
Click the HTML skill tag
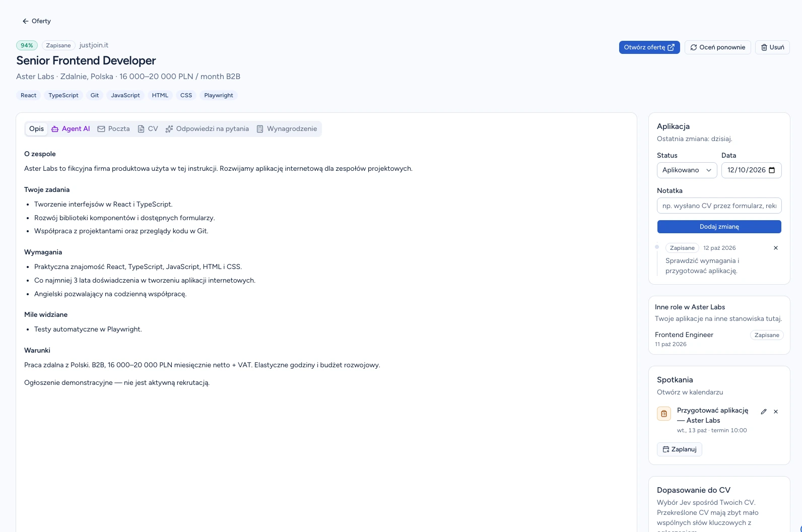pos(160,95)
